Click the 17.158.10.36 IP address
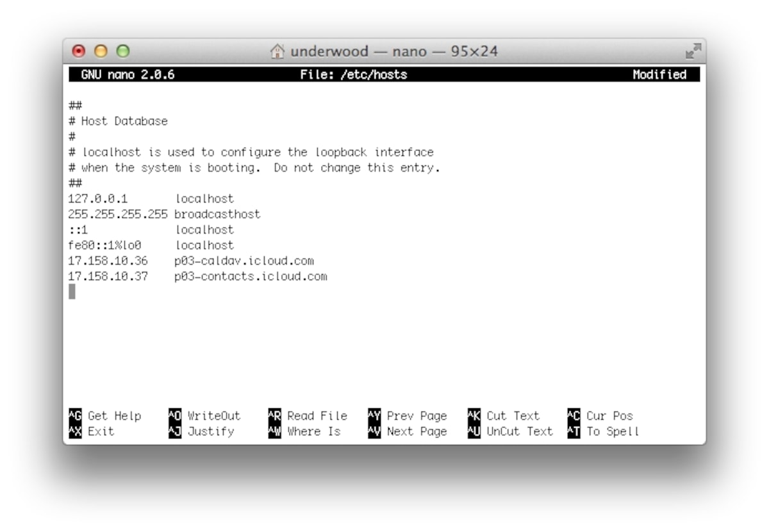Viewport: 769px width, 532px height. [108, 261]
